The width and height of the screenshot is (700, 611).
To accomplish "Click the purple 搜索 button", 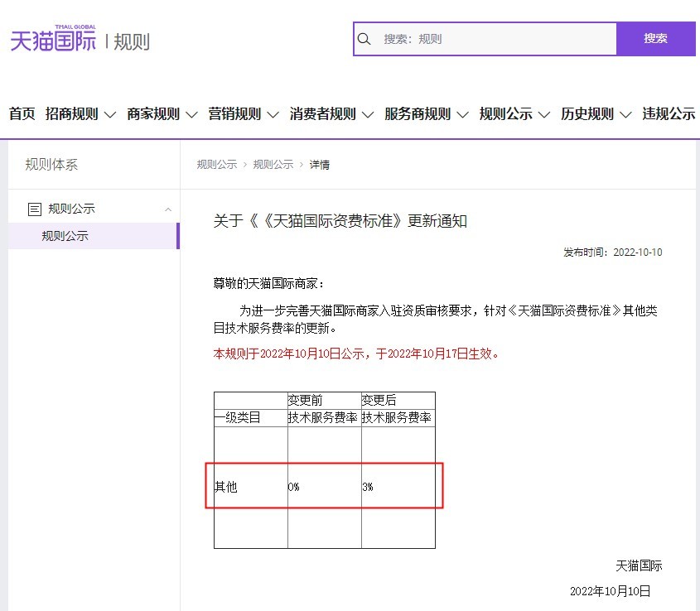I will click(x=655, y=39).
